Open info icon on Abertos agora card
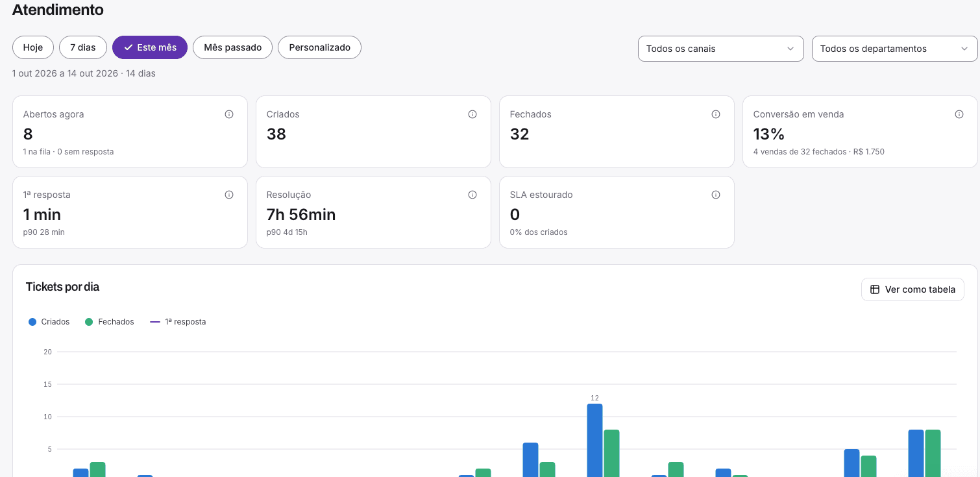The width and height of the screenshot is (980, 477). 229,114
